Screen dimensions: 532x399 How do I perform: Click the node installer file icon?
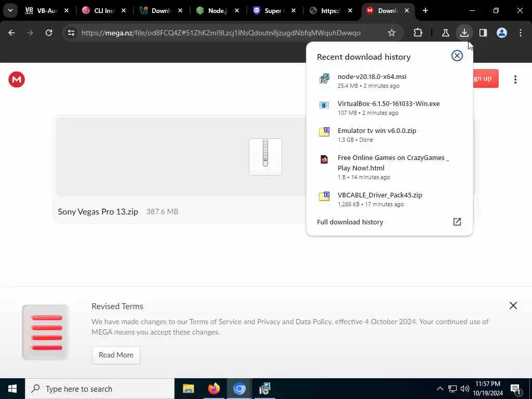324,79
